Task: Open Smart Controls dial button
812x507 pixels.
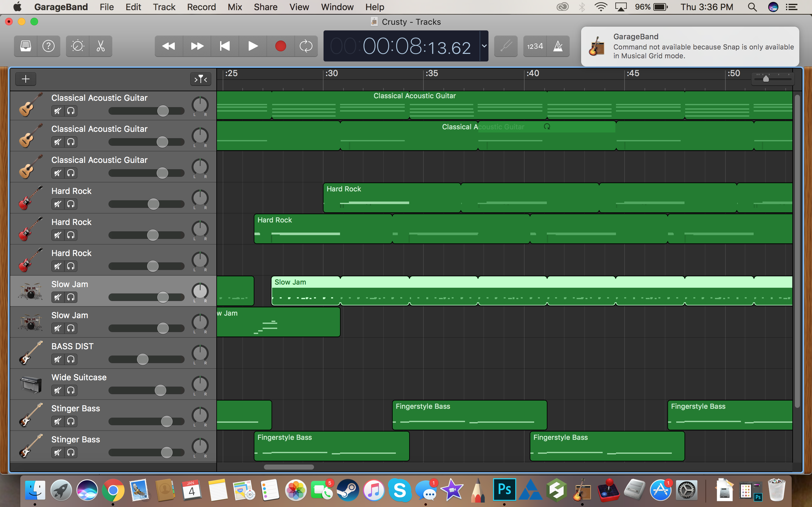Action: (x=77, y=46)
